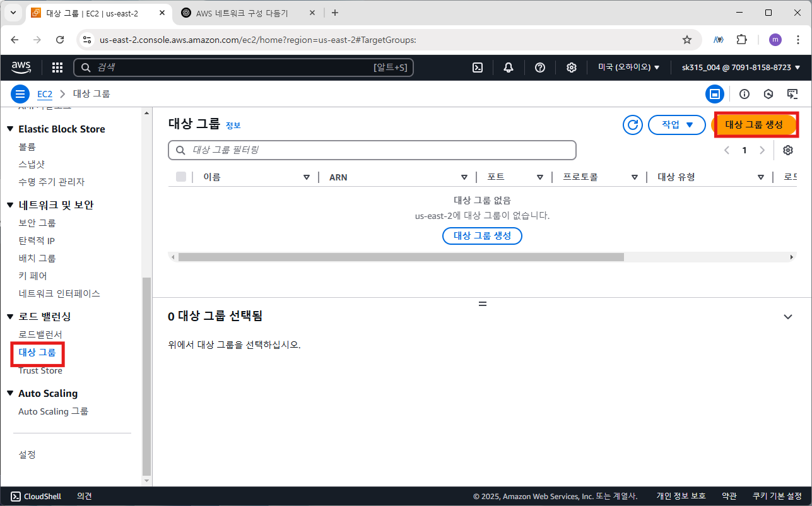The width and height of the screenshot is (812, 506).
Task: Go to next page of target groups
Action: 762,150
